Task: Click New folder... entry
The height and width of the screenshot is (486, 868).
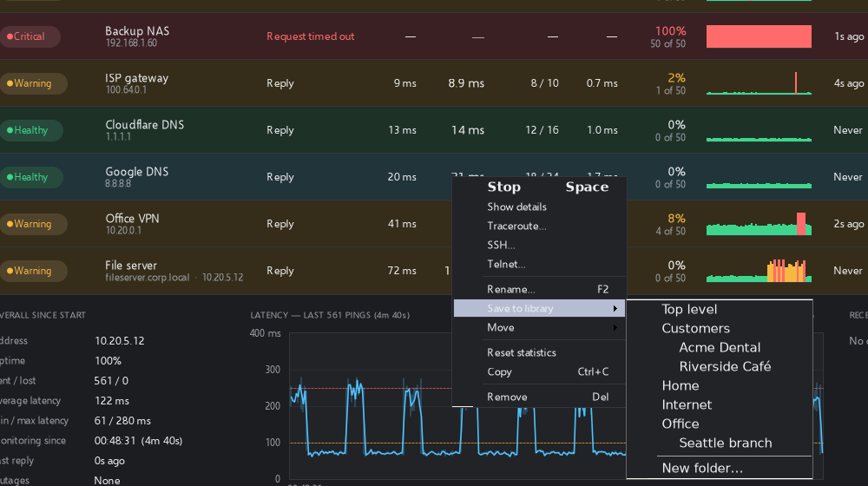Action: click(720, 469)
